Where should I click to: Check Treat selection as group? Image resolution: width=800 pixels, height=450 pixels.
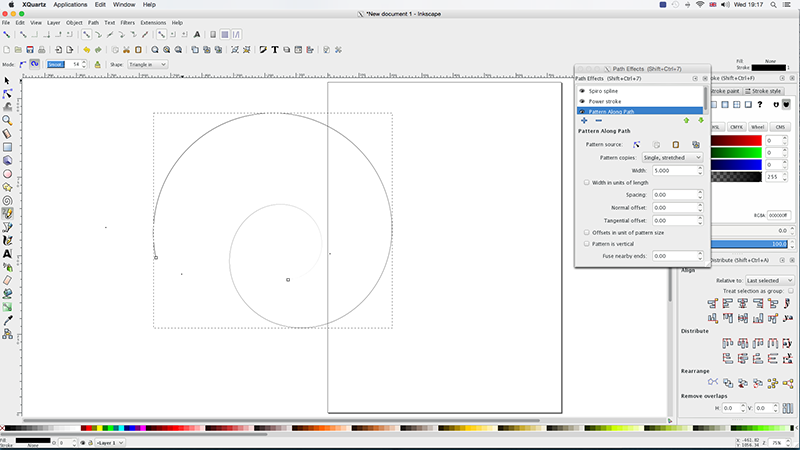tap(791, 291)
